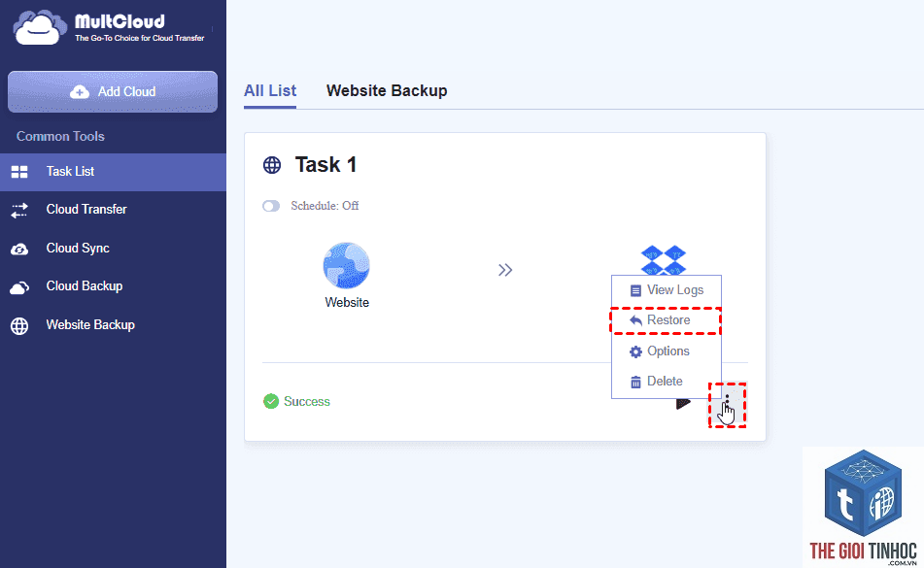Choose Delete from context menu
The height and width of the screenshot is (568, 924).
coord(666,382)
